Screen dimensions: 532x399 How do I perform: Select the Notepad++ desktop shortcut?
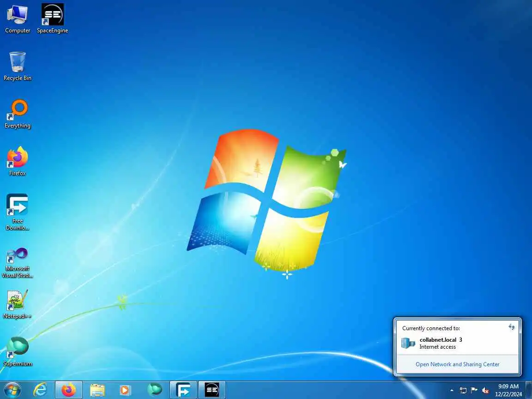pos(17,304)
